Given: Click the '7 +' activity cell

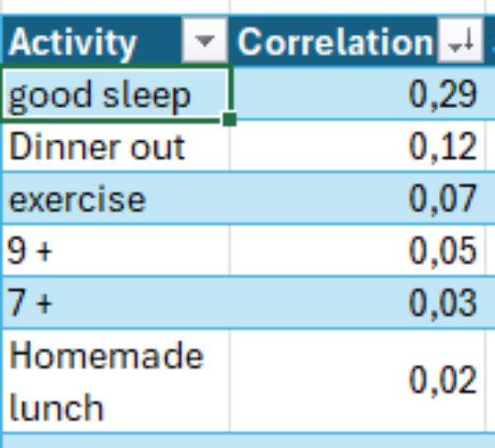Looking at the screenshot, I should click(x=115, y=302).
